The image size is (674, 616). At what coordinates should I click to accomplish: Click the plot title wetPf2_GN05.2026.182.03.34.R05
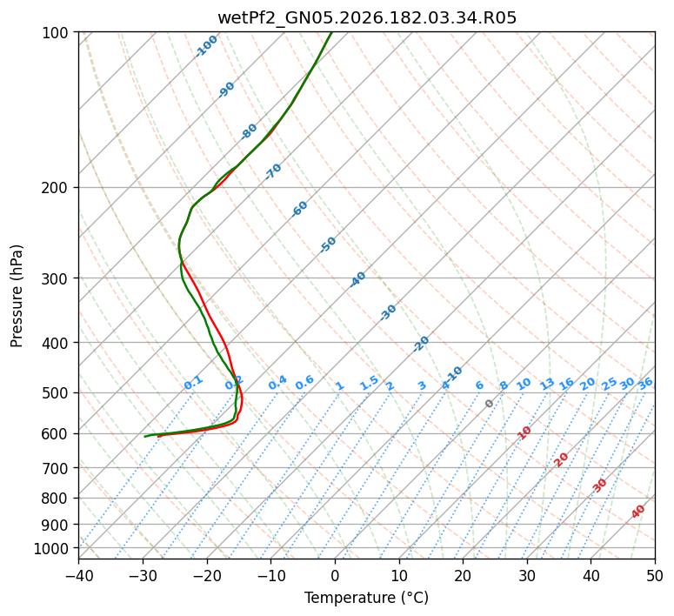[367, 18]
